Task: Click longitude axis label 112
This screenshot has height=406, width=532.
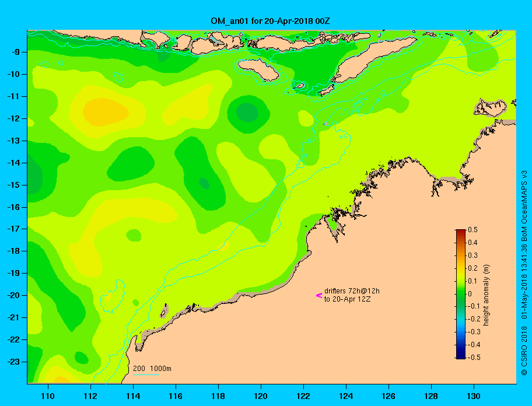Action: (90, 396)
